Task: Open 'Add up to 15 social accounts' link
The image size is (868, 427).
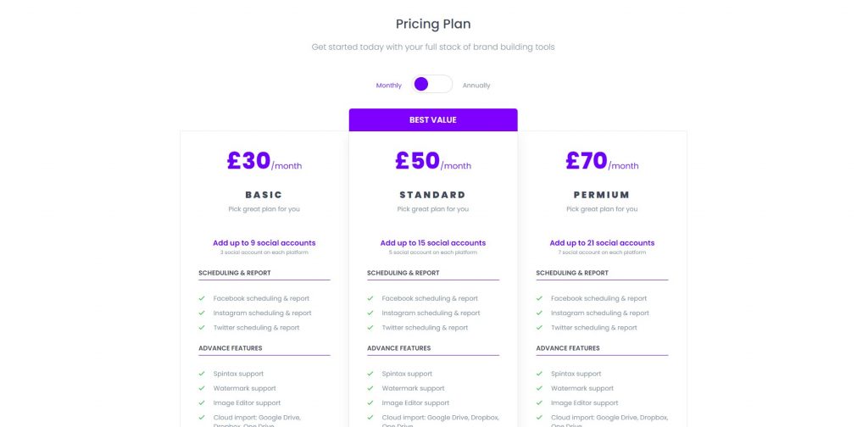Action: click(x=433, y=243)
